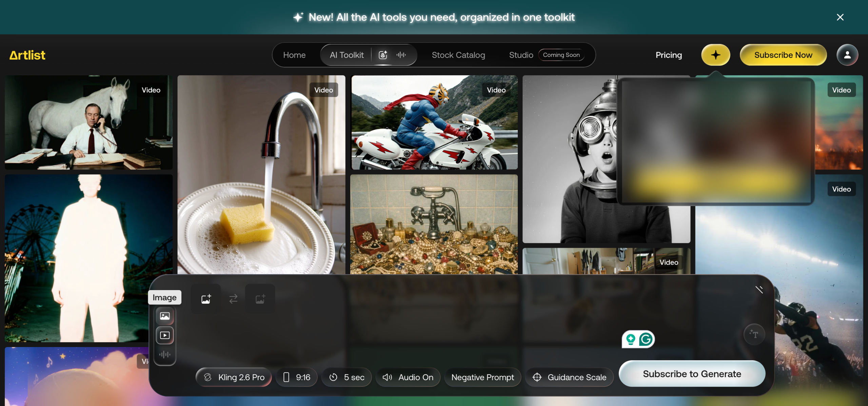The width and height of the screenshot is (868, 406).
Task: Select the Video generation mode icon
Action: 165,335
